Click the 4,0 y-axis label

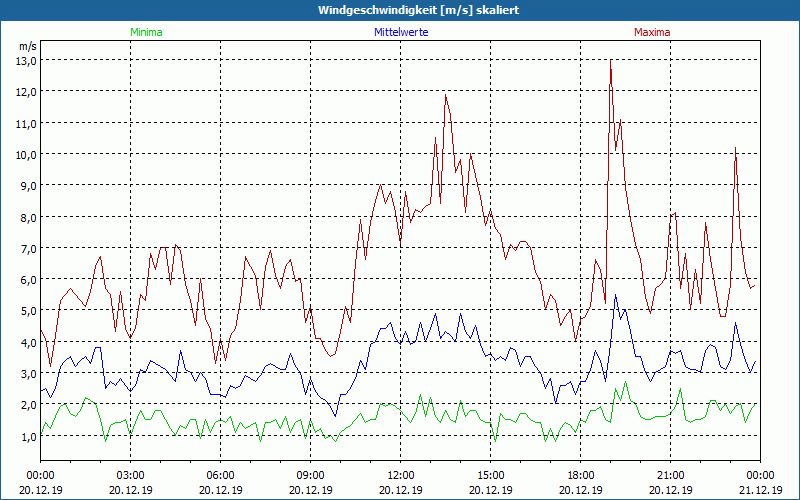[26, 342]
